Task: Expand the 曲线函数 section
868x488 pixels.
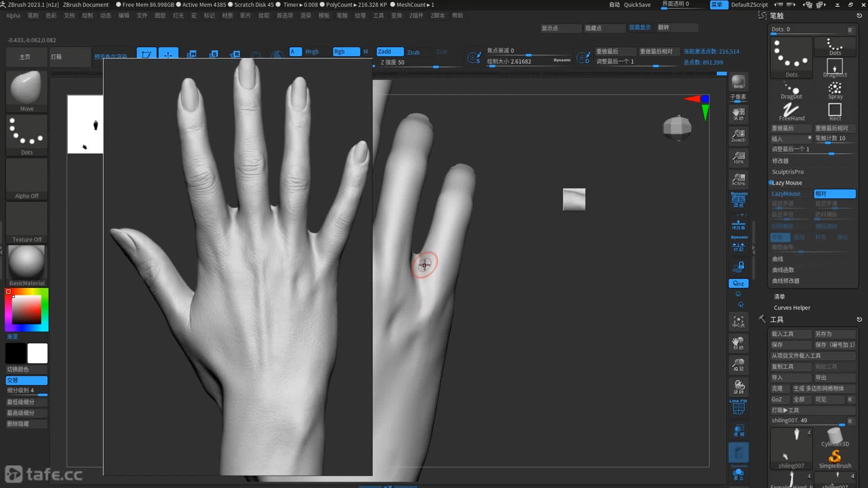Action: point(783,270)
